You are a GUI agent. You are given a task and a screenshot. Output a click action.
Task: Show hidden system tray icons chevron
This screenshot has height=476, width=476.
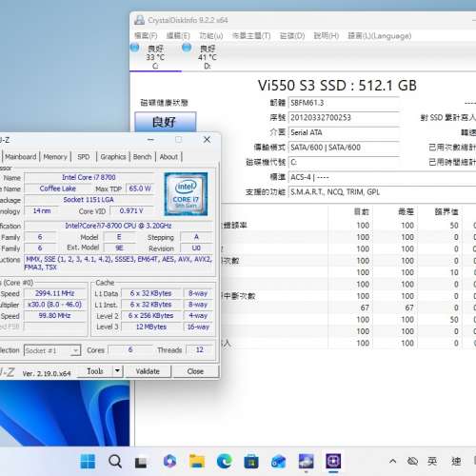click(x=393, y=461)
